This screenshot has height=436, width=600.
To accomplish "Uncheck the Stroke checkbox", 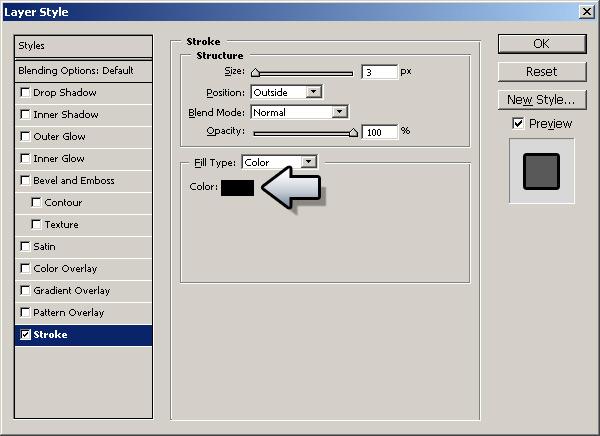I will 25,335.
